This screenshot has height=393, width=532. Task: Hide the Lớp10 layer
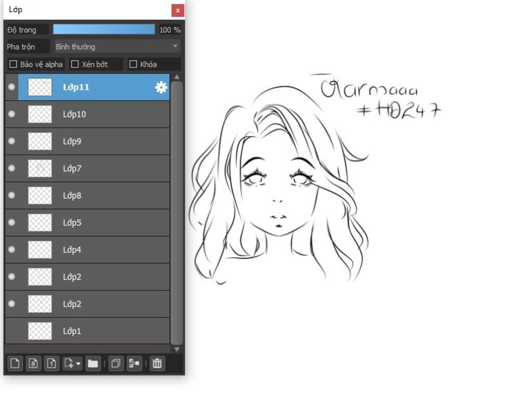pos(11,114)
